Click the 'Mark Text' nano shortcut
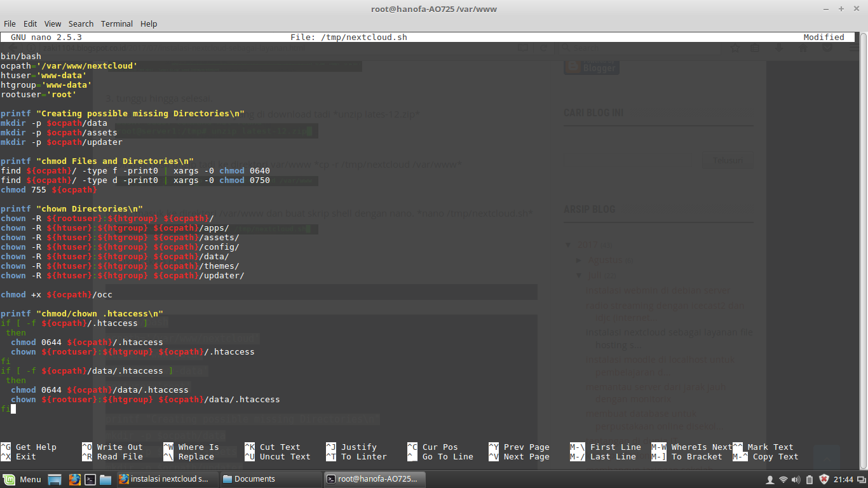This screenshot has height=488, width=868. tap(763, 447)
